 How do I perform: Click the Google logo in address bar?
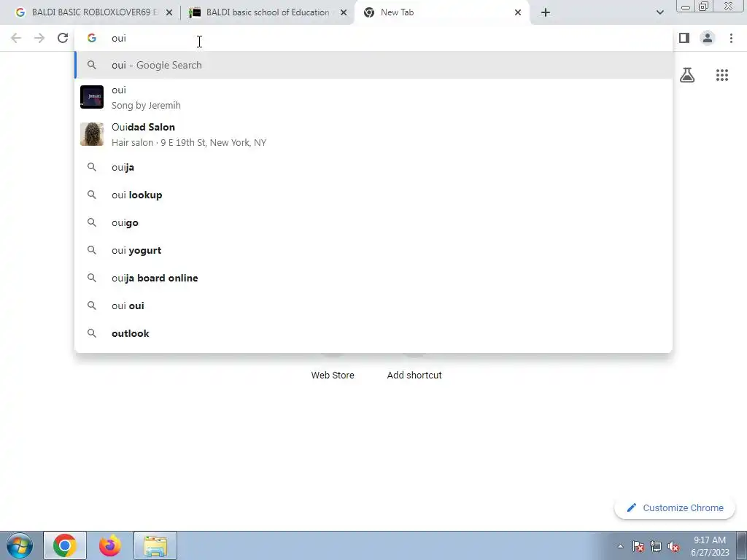pos(91,38)
